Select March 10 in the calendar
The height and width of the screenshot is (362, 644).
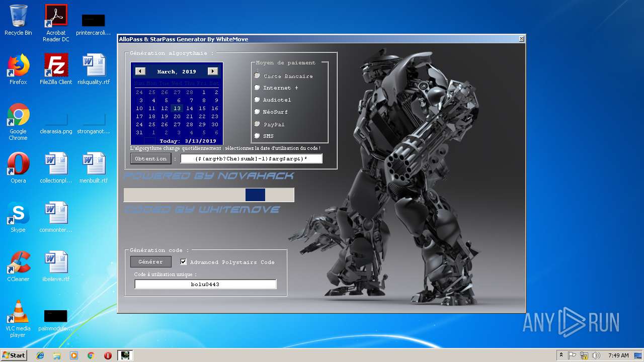tap(139, 108)
